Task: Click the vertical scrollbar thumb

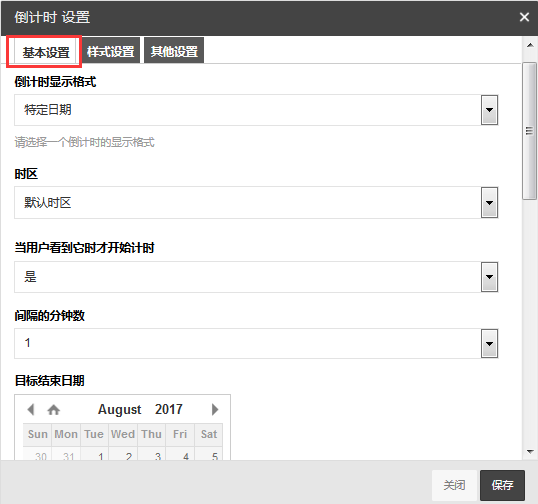Action: coord(529,130)
